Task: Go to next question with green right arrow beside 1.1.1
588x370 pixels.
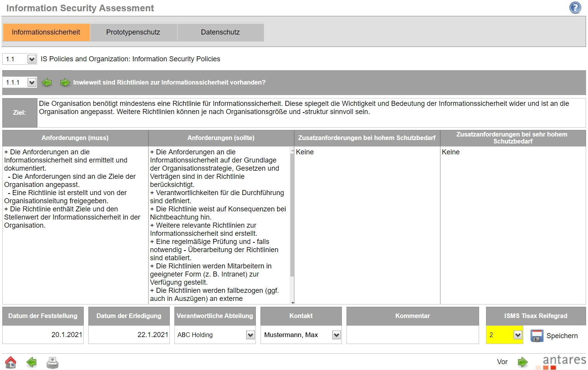Action: (65, 82)
